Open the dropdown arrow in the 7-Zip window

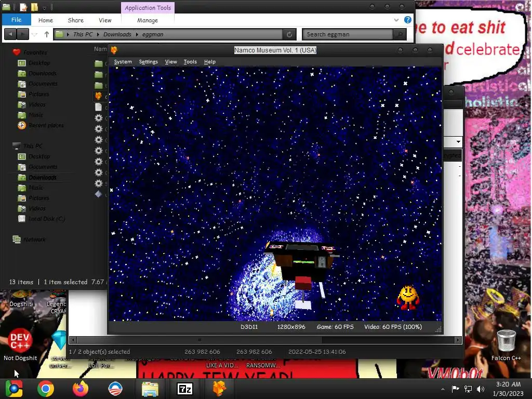click(458, 141)
